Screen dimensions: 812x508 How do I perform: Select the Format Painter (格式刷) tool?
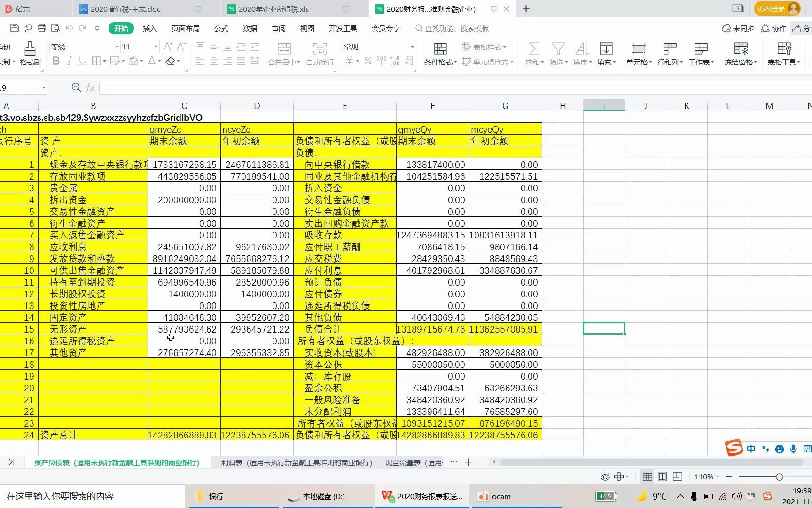(x=30, y=54)
